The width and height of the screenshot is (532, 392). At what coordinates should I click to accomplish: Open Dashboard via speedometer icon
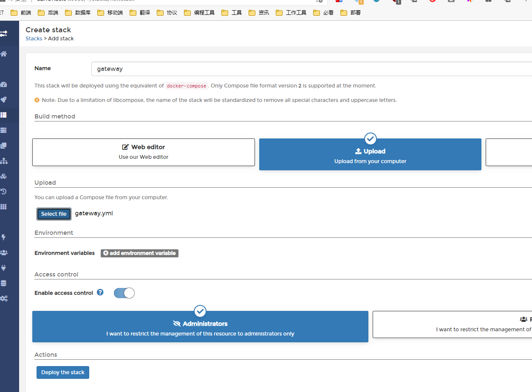[3, 85]
